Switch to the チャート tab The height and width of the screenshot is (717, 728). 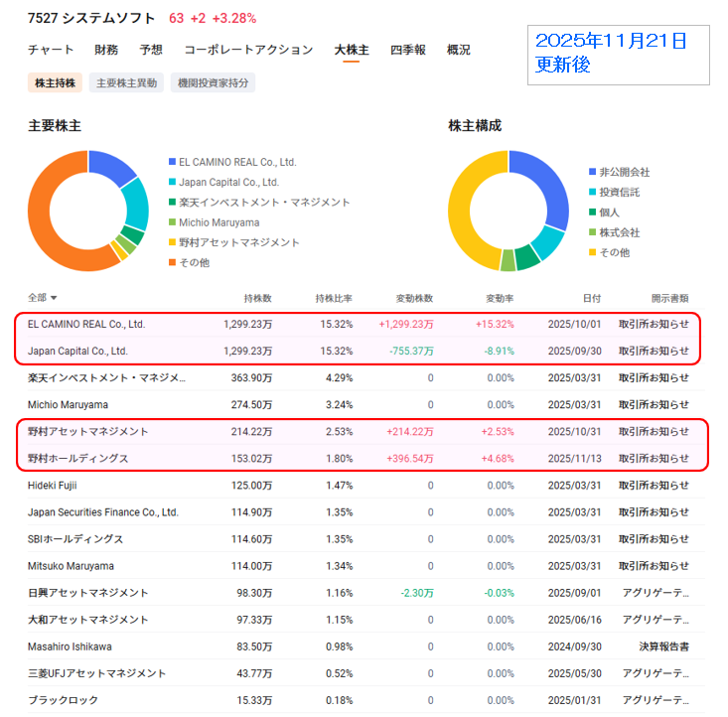pos(50,50)
